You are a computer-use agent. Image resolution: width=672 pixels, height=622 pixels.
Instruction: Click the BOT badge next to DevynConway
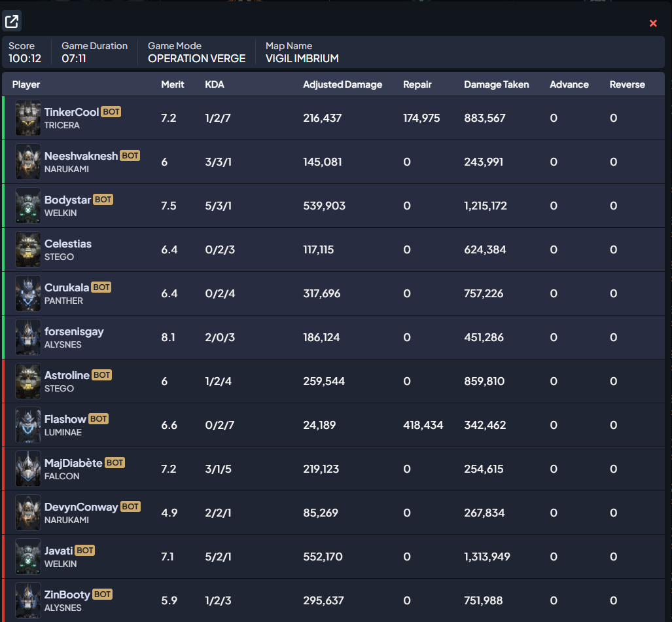coord(130,507)
